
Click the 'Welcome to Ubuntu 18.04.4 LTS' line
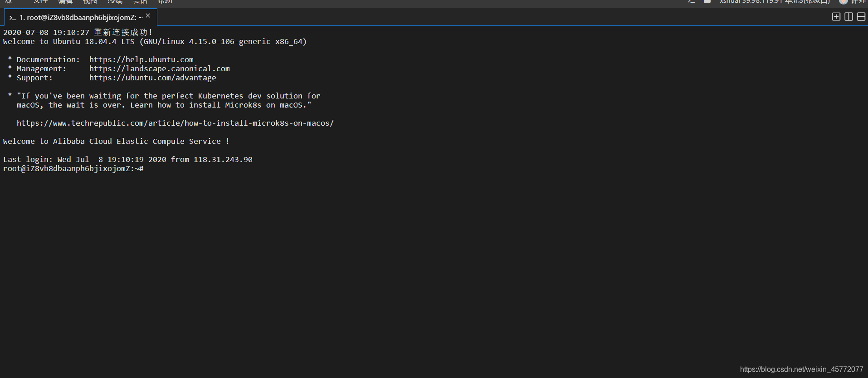pos(155,41)
